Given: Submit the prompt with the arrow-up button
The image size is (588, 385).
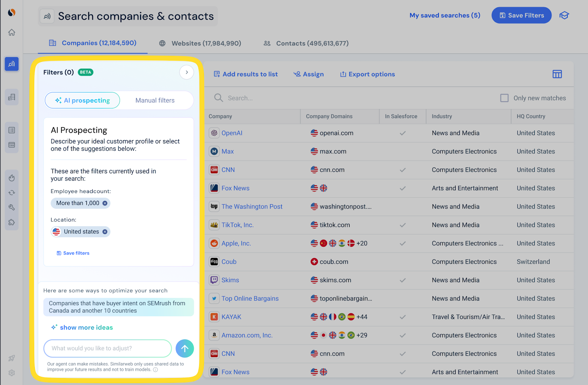Looking at the screenshot, I should (x=185, y=348).
